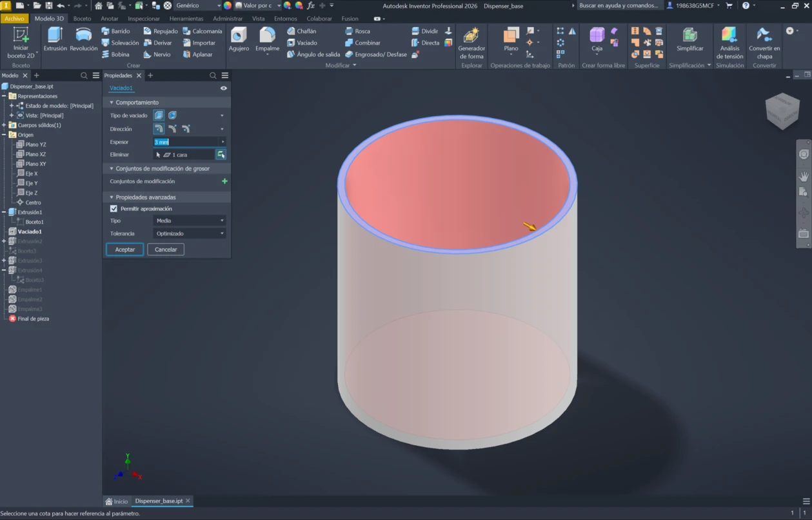Viewport: 812px width, 520px height.
Task: Select the Nervio rib tool
Action: pyautogui.click(x=157, y=54)
